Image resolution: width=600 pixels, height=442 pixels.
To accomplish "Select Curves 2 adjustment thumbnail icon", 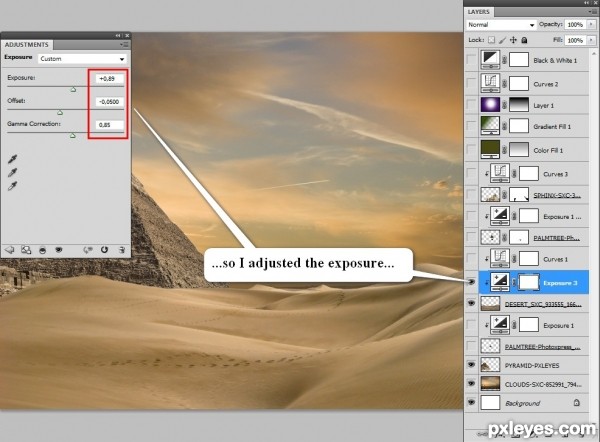I will (490, 83).
